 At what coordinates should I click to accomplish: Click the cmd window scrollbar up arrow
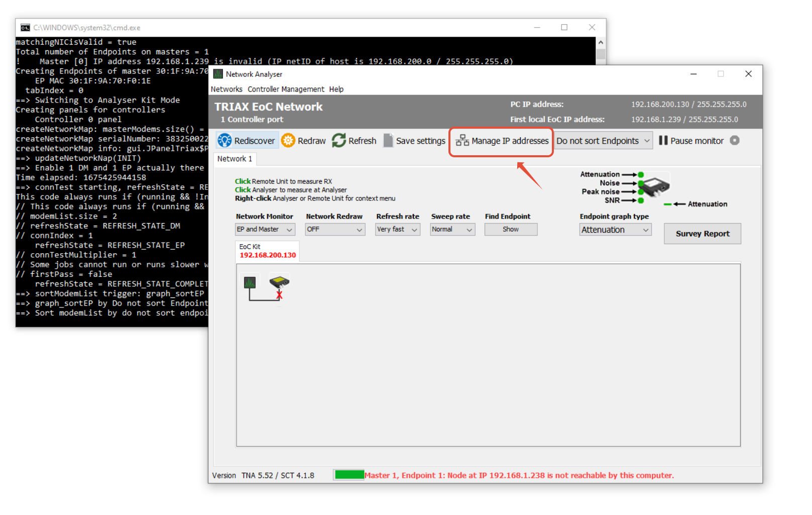pyautogui.click(x=601, y=42)
